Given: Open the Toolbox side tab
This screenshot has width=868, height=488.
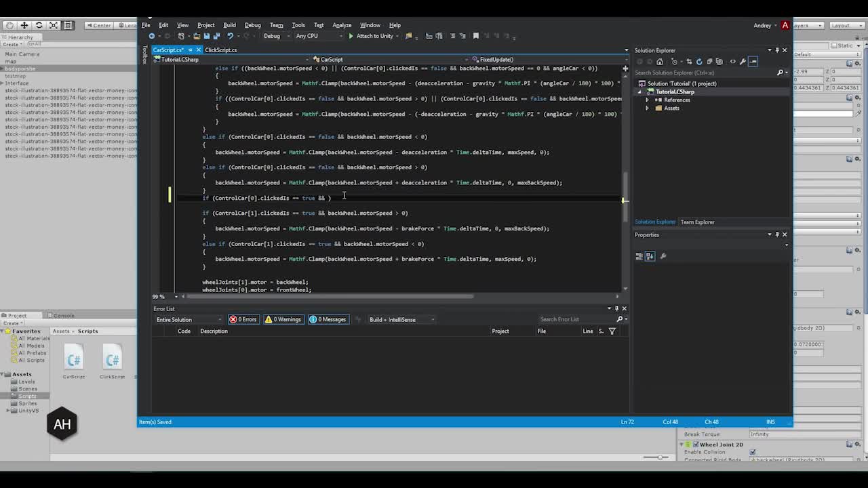Looking at the screenshot, I should pyautogui.click(x=144, y=56).
